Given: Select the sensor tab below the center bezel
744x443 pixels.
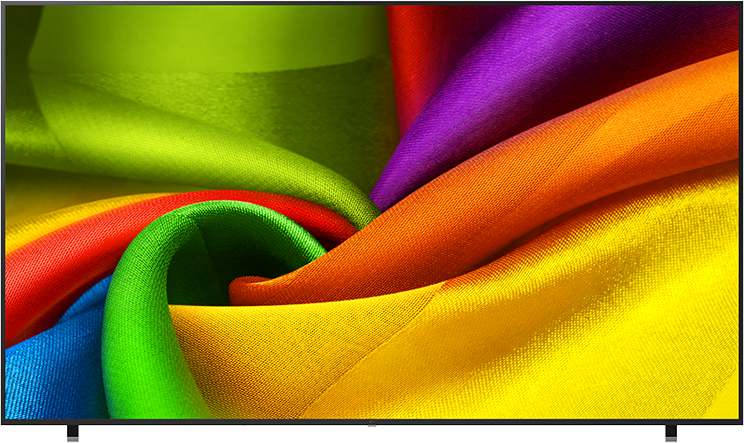Looking at the screenshot, I should (x=372, y=425).
